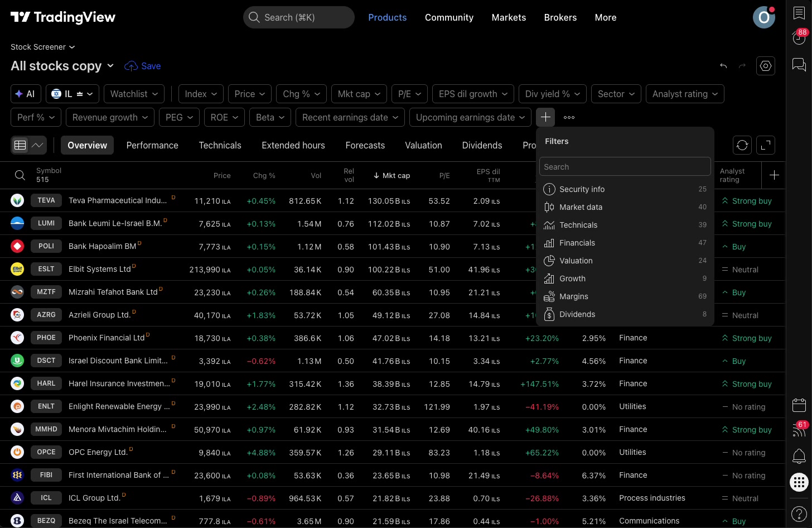
Task: Select Margins filter category
Action: (x=625, y=296)
